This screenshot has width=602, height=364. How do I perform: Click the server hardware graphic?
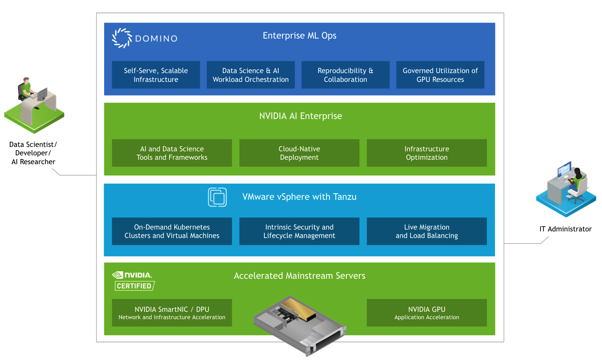(300, 323)
